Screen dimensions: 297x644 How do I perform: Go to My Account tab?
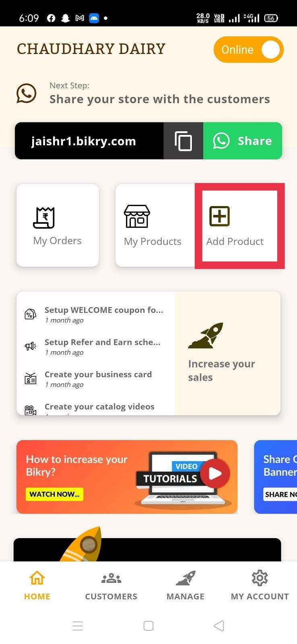click(260, 586)
